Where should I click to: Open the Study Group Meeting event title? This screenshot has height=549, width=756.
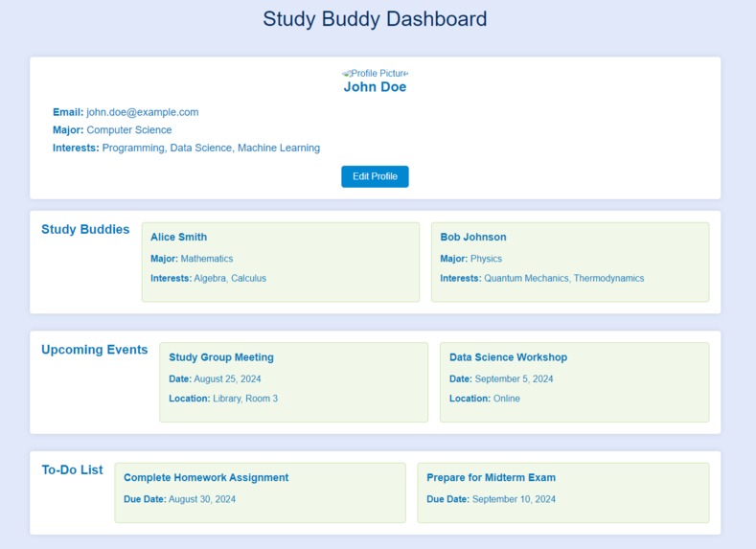(x=220, y=357)
